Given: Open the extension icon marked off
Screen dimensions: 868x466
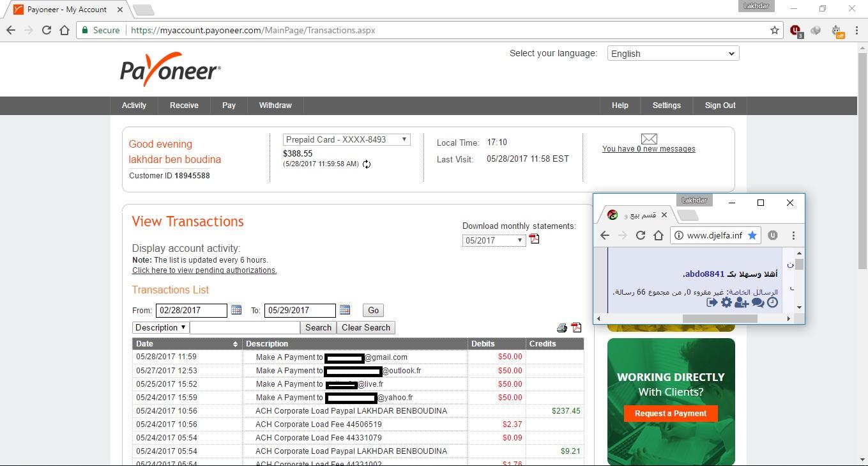Looking at the screenshot, I should [x=838, y=31].
